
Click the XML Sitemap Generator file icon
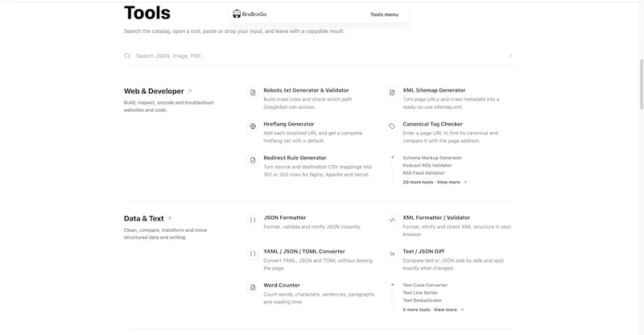(392, 93)
